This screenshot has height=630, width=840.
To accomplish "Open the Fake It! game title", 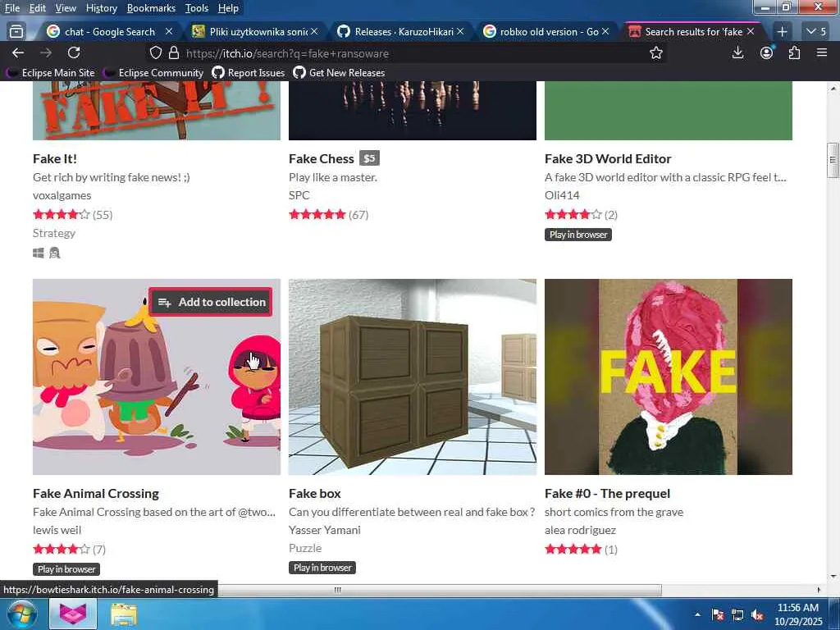I will click(55, 158).
